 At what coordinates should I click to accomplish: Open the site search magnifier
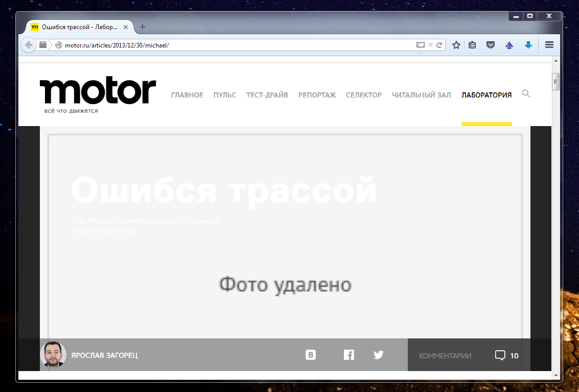coord(526,94)
